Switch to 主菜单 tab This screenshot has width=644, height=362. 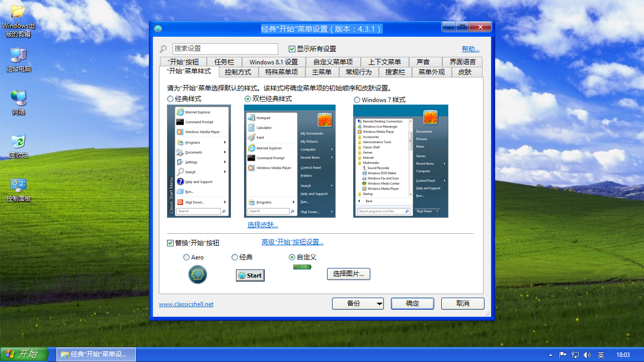[322, 72]
